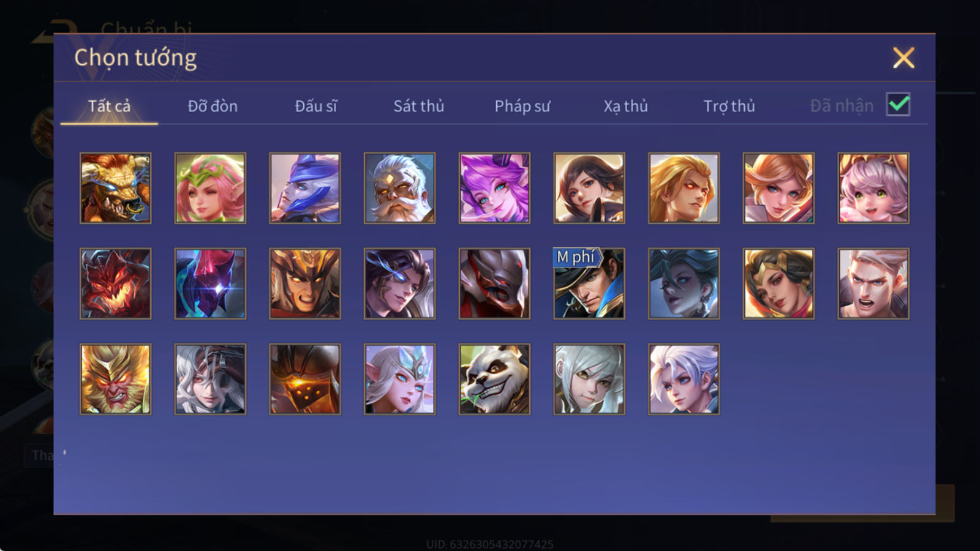Image resolution: width=980 pixels, height=551 pixels.
Task: Filter by the Xạ thủ tab
Action: [625, 106]
